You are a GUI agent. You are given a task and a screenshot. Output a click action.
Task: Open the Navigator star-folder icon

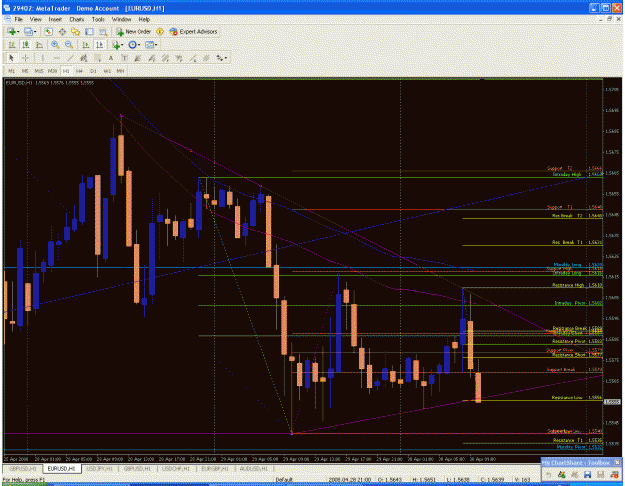click(75, 31)
